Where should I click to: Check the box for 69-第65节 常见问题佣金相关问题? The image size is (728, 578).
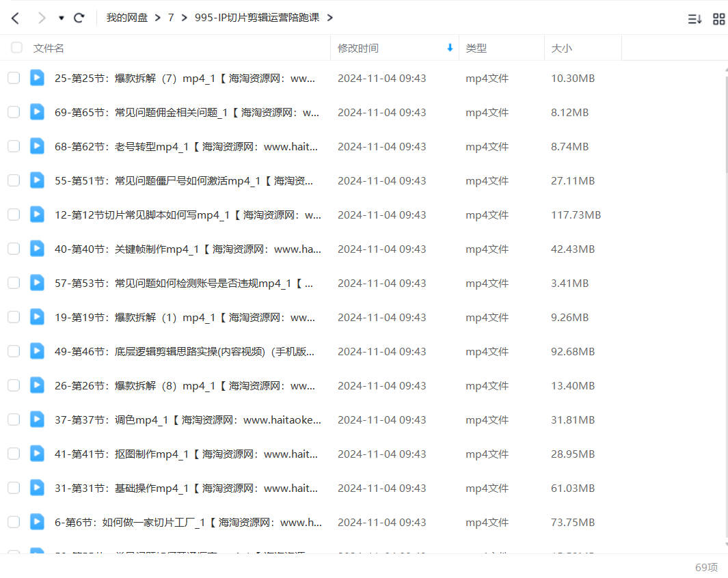pos(14,112)
